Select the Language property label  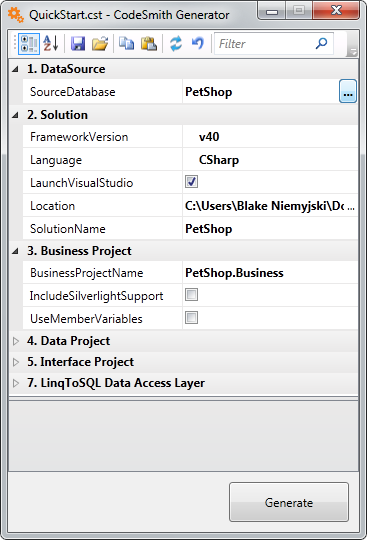pos(56,160)
